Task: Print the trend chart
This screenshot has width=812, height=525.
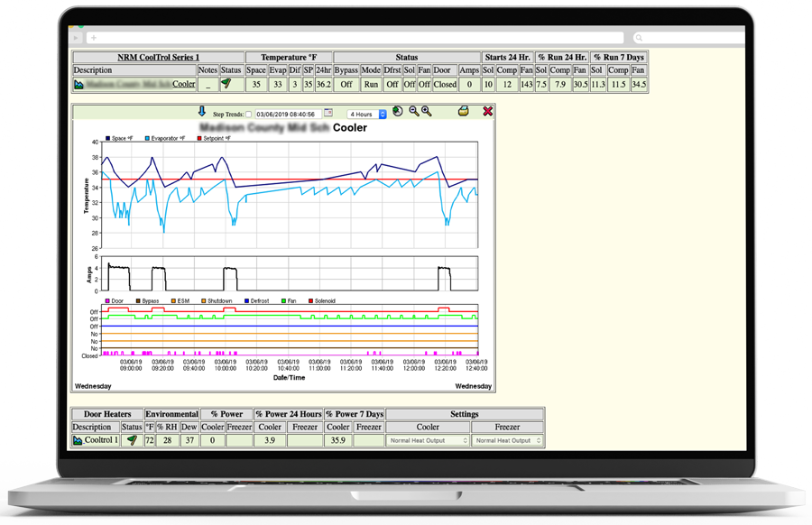Action: (x=464, y=112)
